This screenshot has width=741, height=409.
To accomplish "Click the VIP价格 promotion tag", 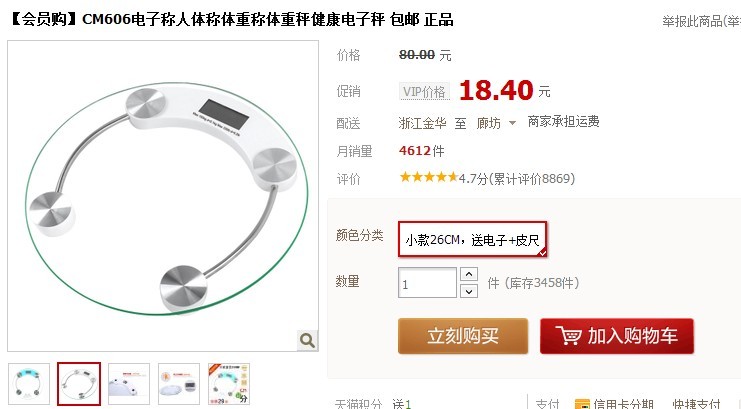I will click(x=424, y=91).
